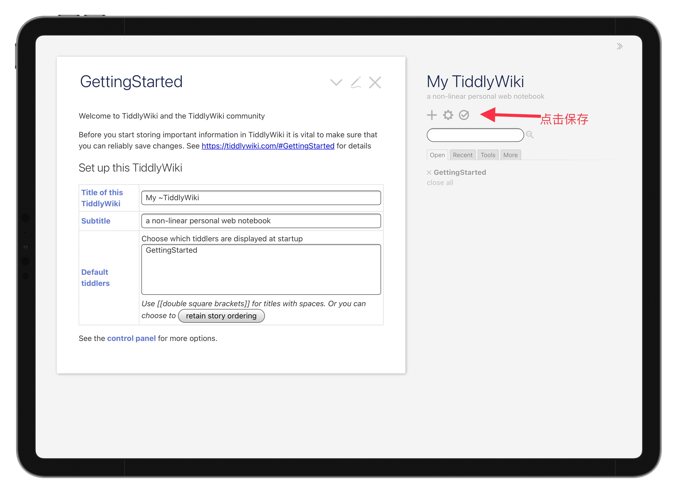Switch to the Open tab

(437, 155)
